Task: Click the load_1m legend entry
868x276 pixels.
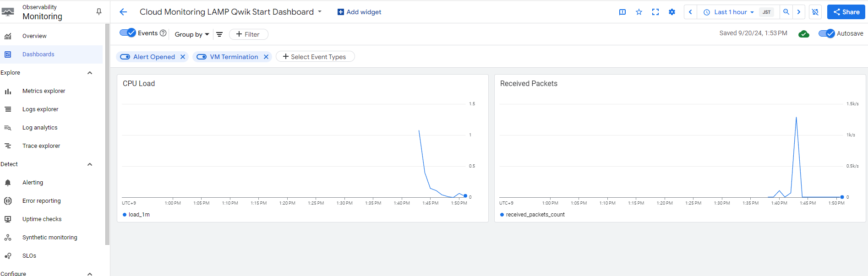Action: tap(136, 215)
